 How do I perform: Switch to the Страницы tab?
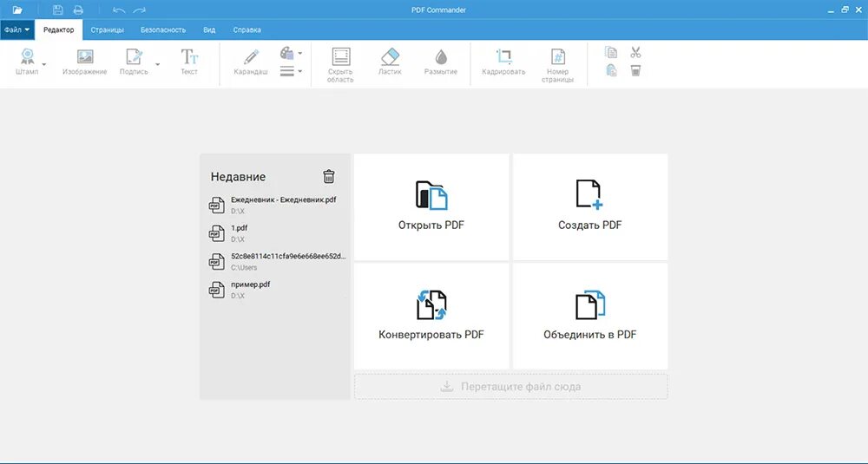point(108,29)
